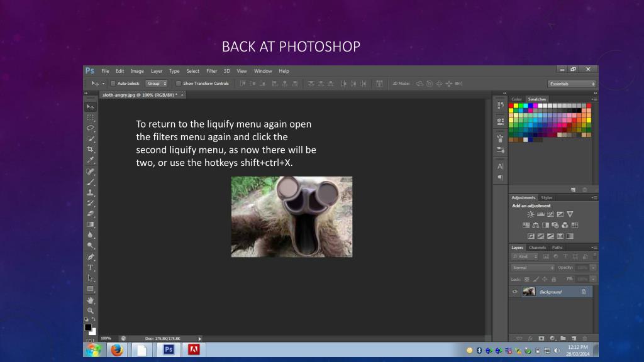Screen dimensions: 644x362
Task: Pick the red swatch in Swatches panel
Action: click(x=511, y=106)
